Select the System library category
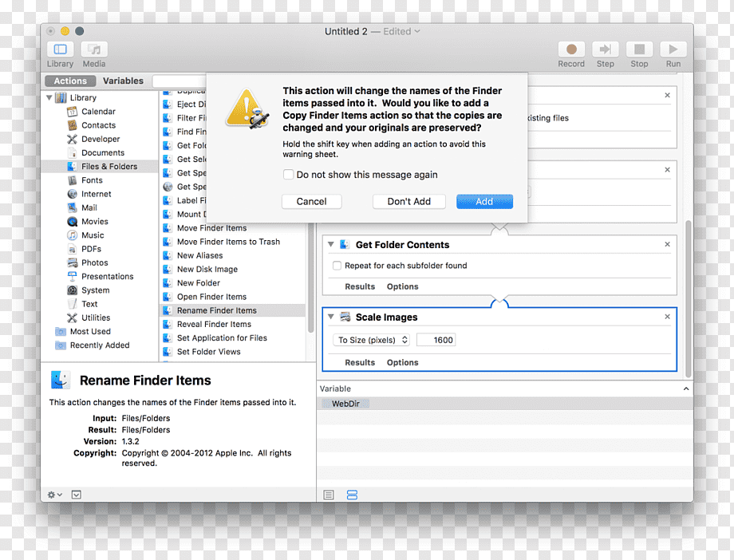 [95, 290]
